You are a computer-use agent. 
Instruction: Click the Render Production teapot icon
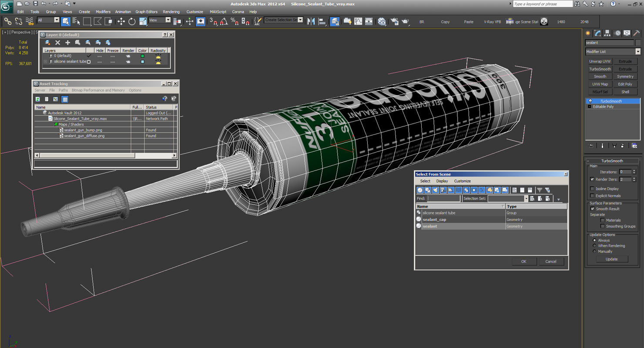coord(405,21)
